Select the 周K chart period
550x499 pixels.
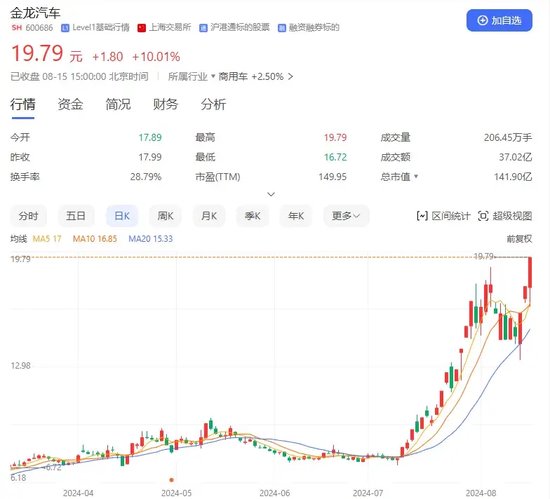165,216
